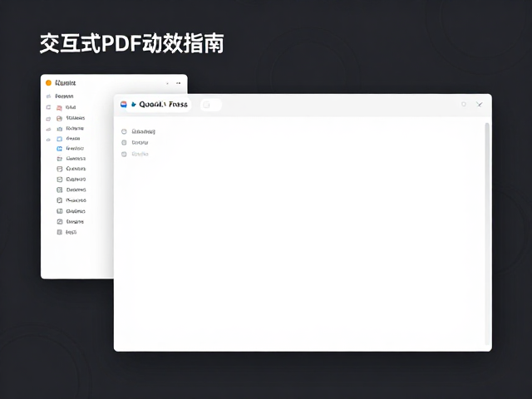Toggle the greyed-out third list item in front window

[124, 154]
